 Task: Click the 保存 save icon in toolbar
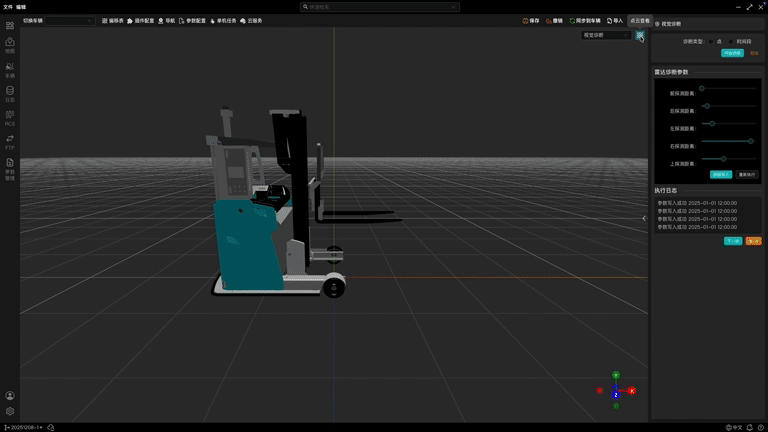[526, 20]
